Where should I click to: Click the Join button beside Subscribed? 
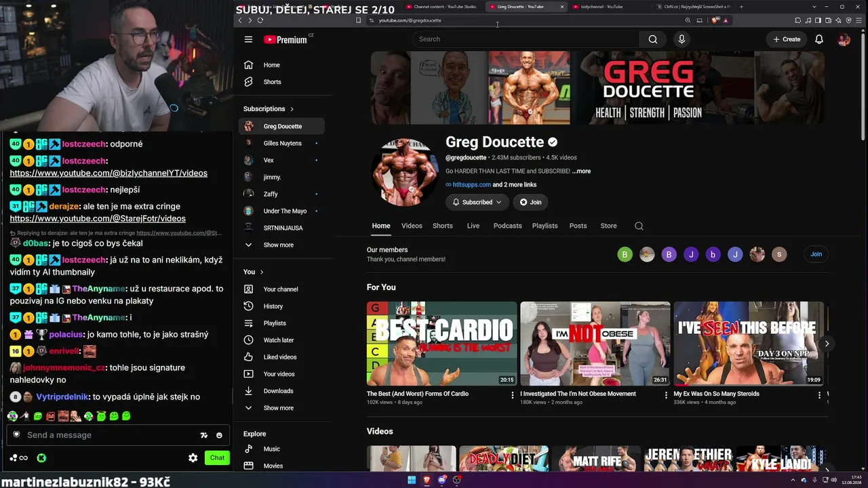click(x=530, y=202)
